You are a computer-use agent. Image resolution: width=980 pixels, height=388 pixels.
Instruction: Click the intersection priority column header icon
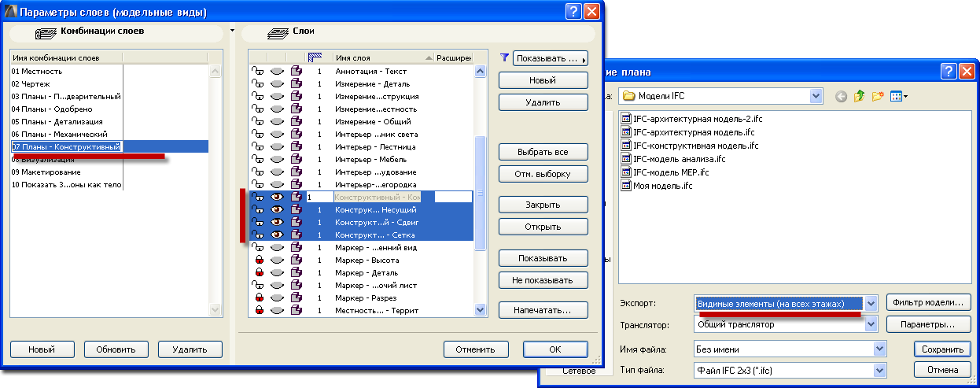tap(315, 57)
